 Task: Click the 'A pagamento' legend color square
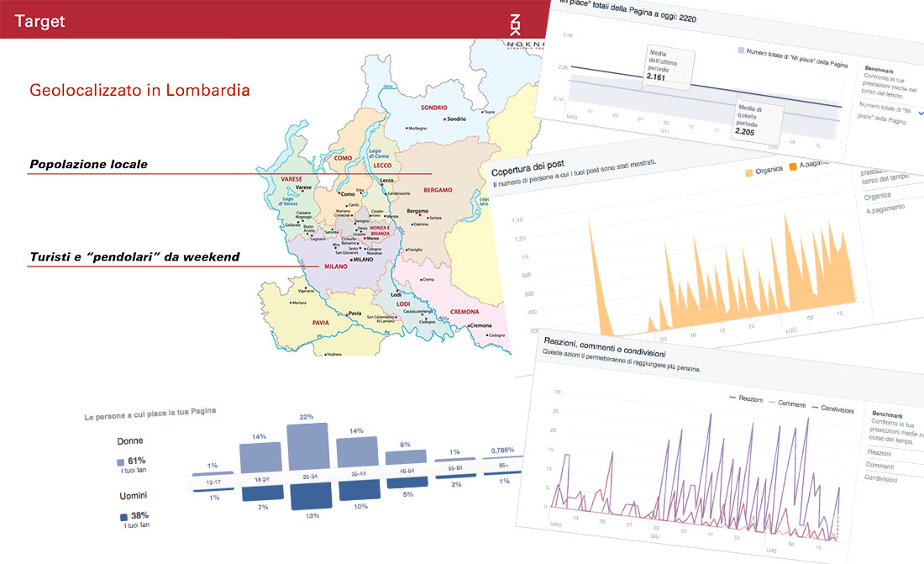790,169
